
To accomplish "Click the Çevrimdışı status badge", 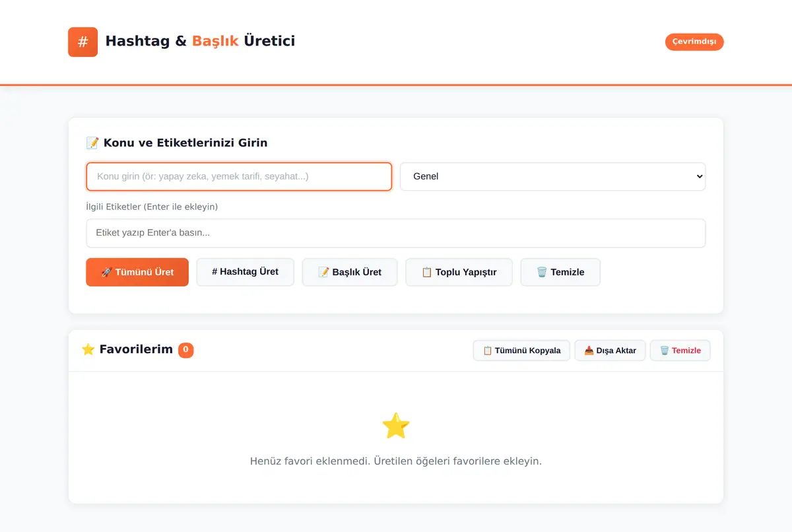I will pyautogui.click(x=694, y=42).
